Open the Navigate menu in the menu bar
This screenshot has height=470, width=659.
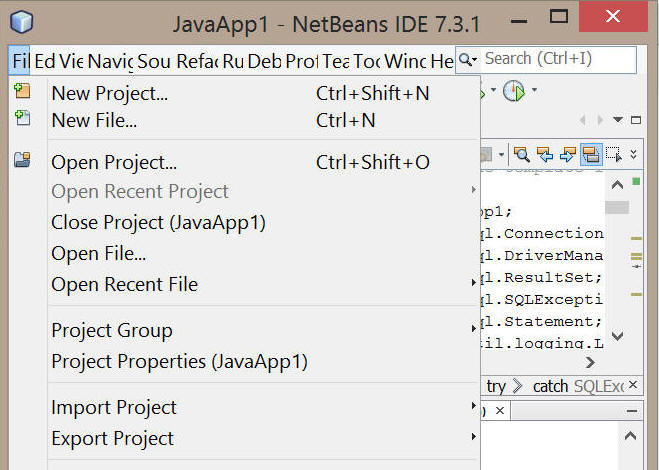tap(110, 61)
